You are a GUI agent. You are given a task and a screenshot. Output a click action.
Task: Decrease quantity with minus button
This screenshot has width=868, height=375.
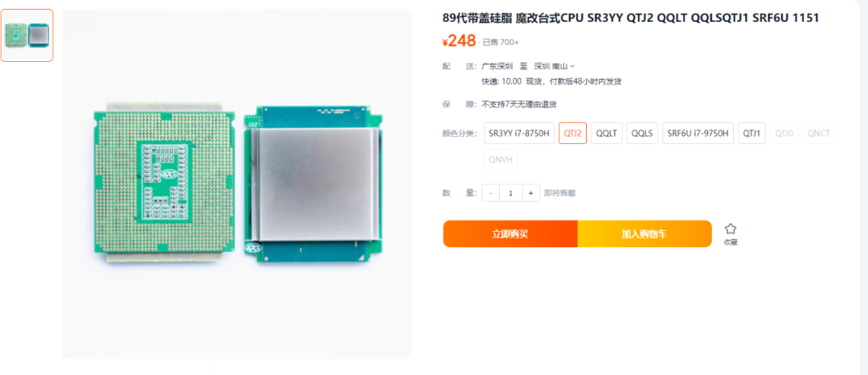click(x=490, y=193)
